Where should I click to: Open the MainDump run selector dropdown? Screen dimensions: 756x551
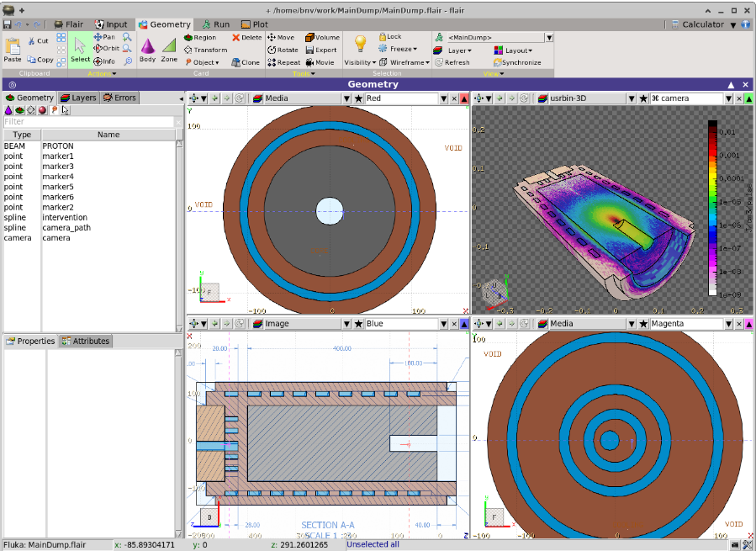click(x=548, y=38)
